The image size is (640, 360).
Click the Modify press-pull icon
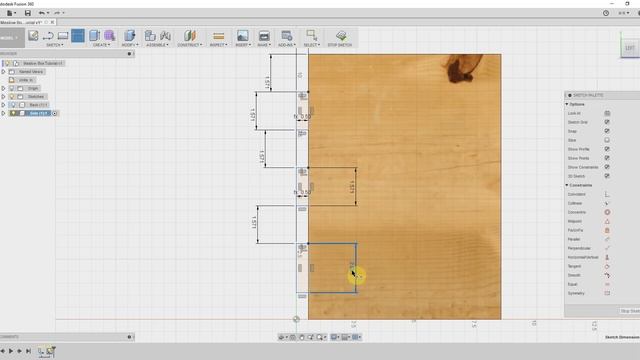pos(129,36)
